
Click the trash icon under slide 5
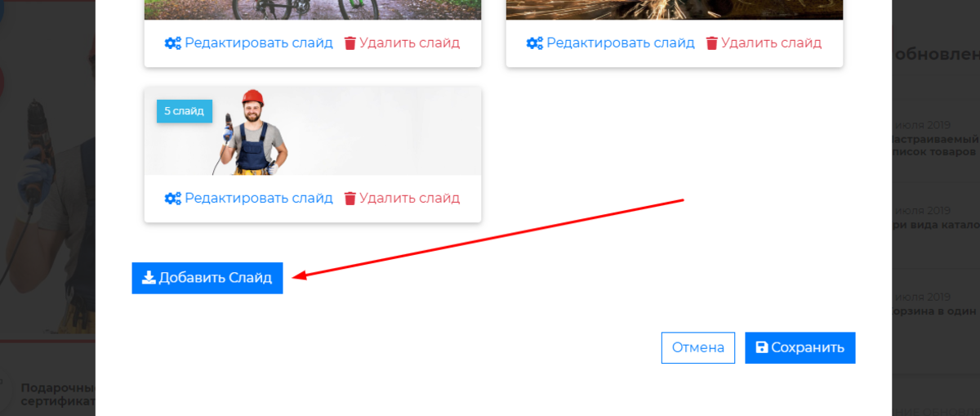pyautogui.click(x=350, y=199)
